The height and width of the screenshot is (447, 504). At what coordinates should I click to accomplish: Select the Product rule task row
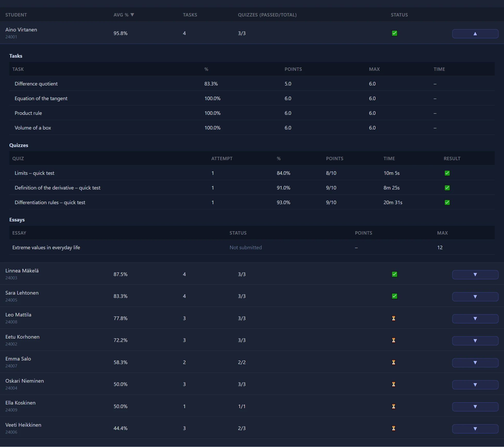tap(252, 113)
